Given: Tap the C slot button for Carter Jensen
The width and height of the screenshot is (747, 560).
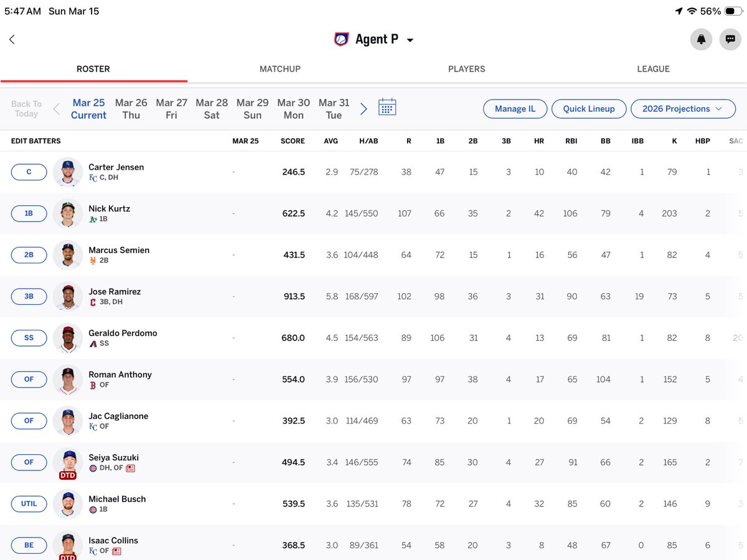Looking at the screenshot, I should 29,172.
